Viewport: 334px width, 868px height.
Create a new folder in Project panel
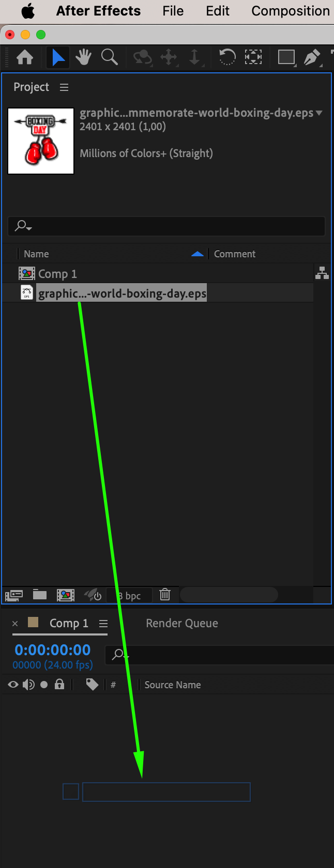tap(40, 595)
